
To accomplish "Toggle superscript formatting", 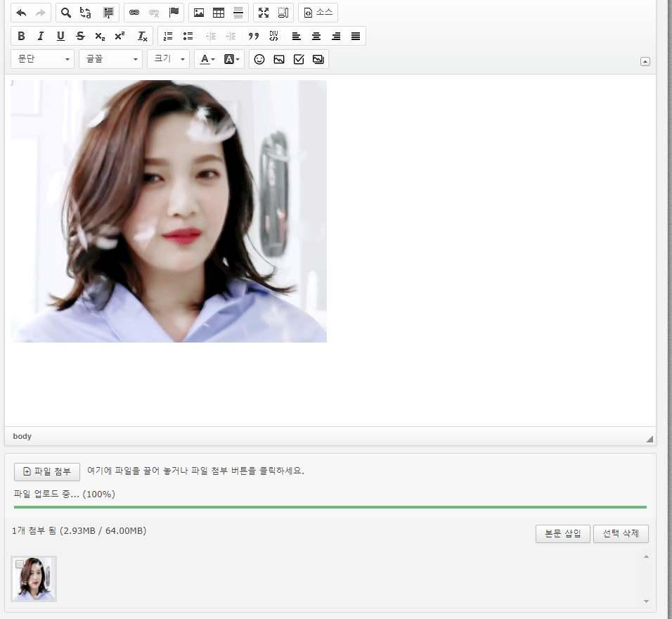I will point(119,36).
